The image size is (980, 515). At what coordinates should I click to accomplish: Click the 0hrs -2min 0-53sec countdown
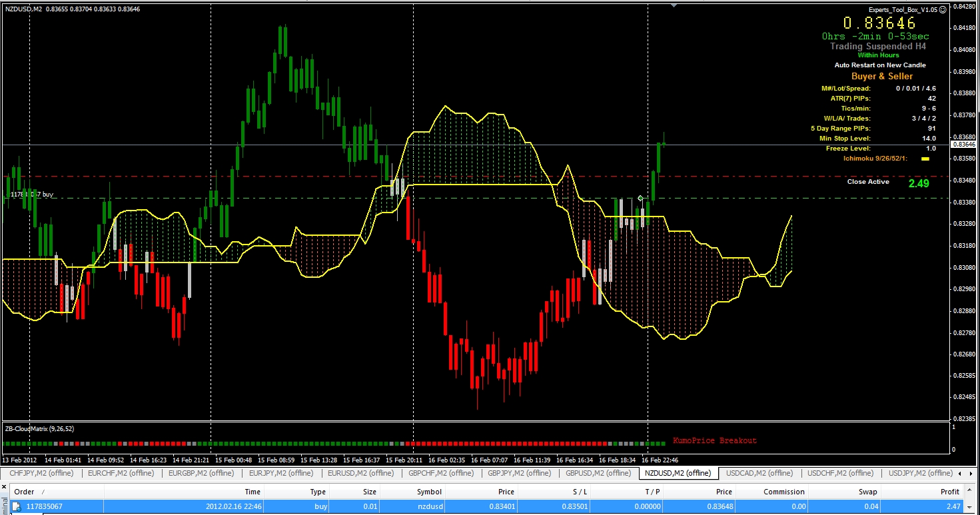875,36
